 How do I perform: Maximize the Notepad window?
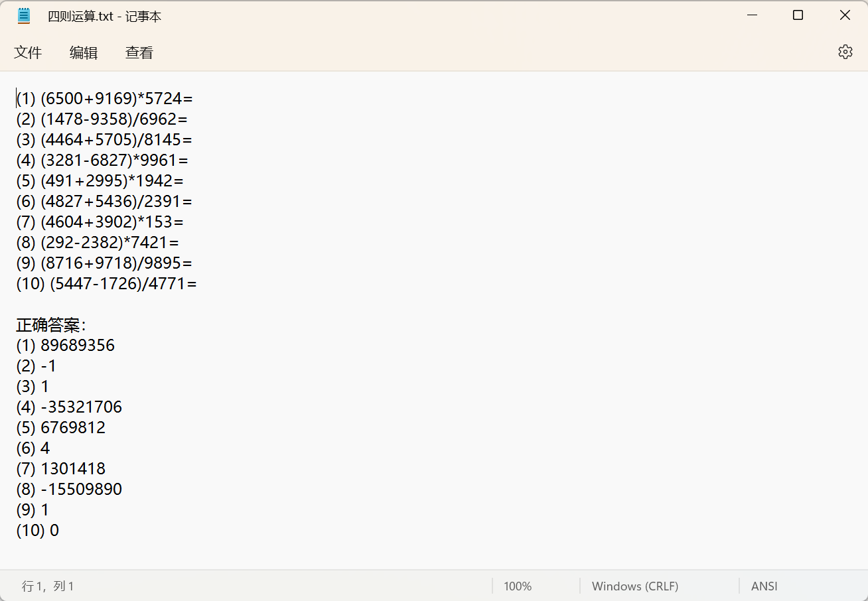(798, 15)
